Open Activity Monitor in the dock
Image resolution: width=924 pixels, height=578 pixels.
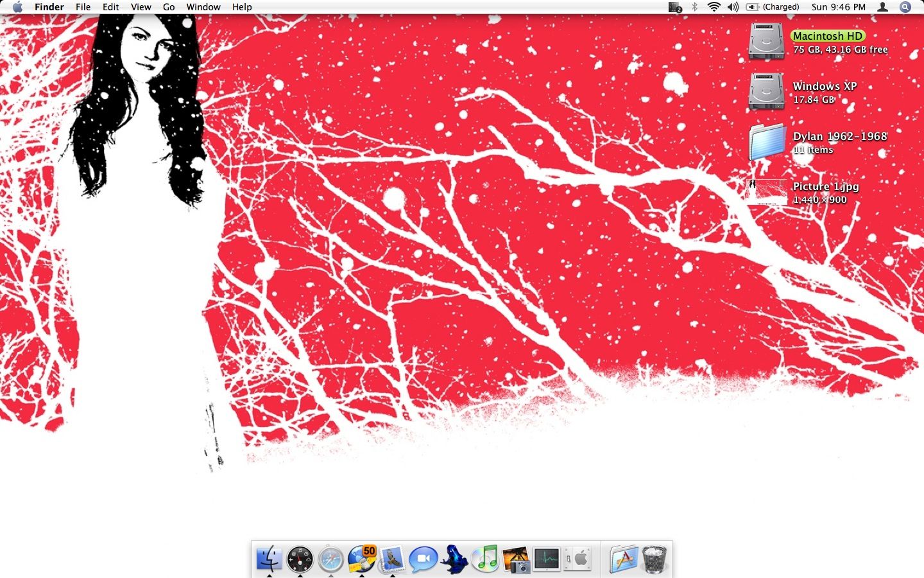[x=547, y=559]
